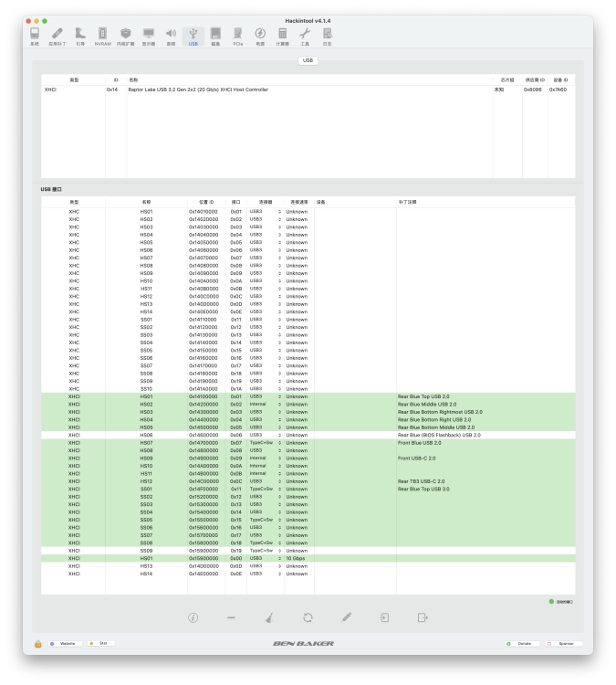Open connector dropdown for location 0x15800000
Screen dimensions: 616x685
[x=266, y=543]
